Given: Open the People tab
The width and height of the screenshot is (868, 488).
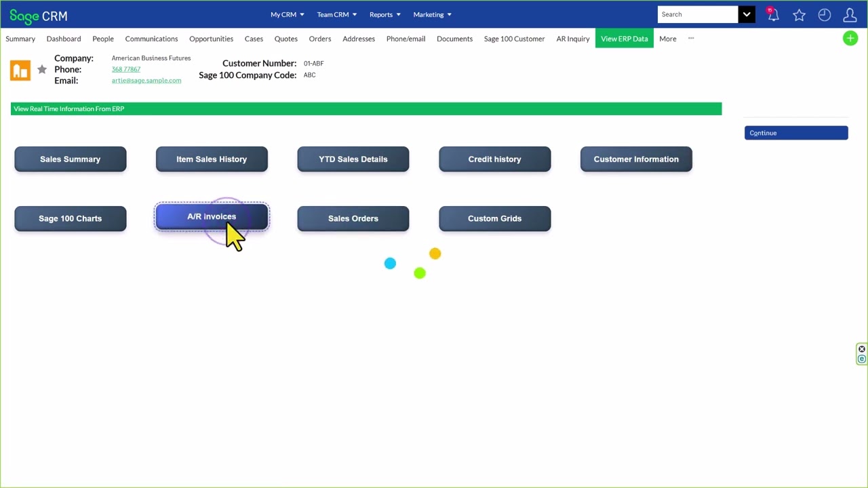Looking at the screenshot, I should pos(103,39).
